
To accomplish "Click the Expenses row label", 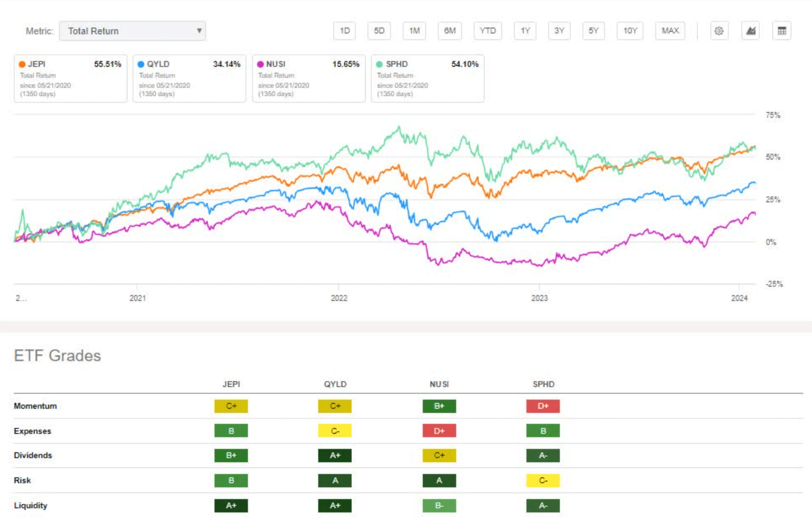I will coord(32,431).
